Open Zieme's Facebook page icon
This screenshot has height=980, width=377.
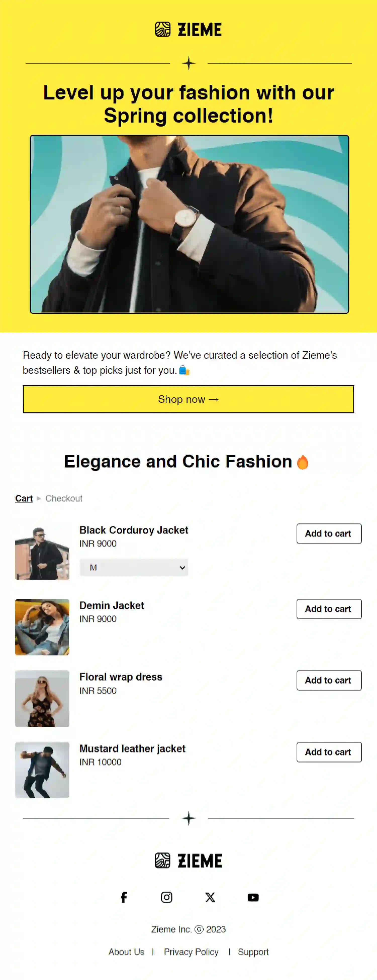(x=123, y=897)
